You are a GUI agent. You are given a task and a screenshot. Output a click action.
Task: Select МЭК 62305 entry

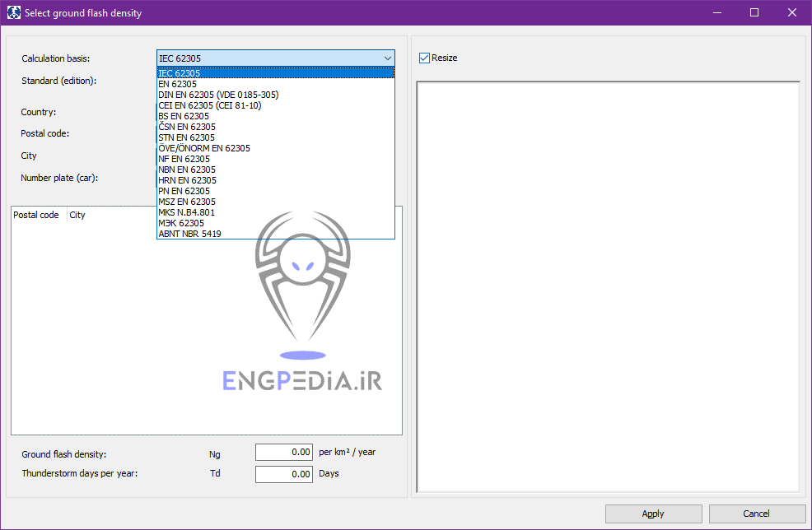click(276, 223)
